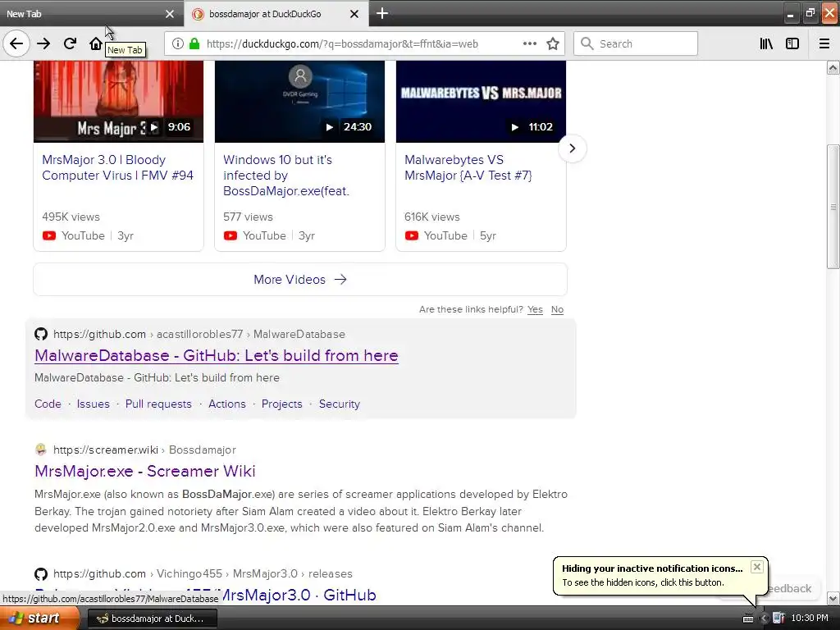Open the Pull requests sitelink
Image resolution: width=840 pixels, height=630 pixels.
[158, 404]
